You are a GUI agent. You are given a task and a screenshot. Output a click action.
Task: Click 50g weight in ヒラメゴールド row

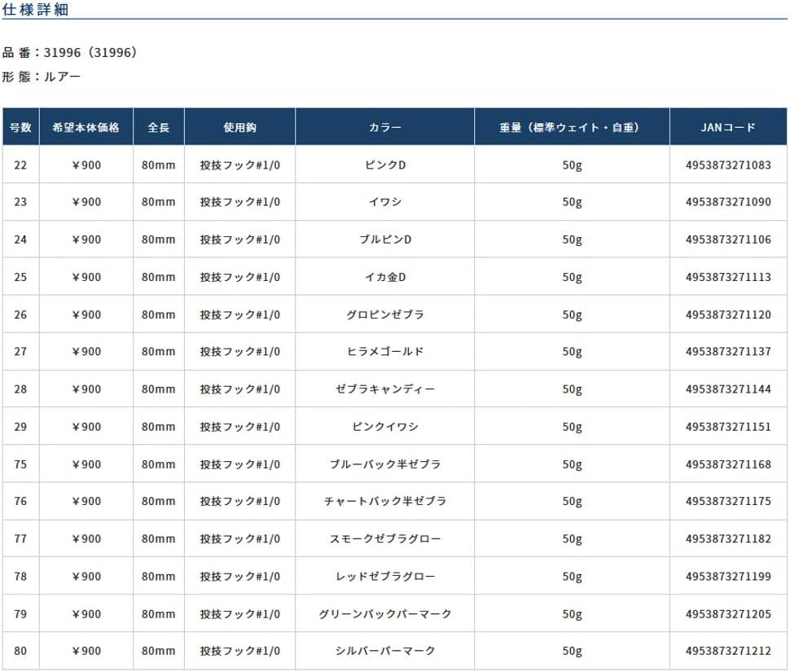point(572,352)
